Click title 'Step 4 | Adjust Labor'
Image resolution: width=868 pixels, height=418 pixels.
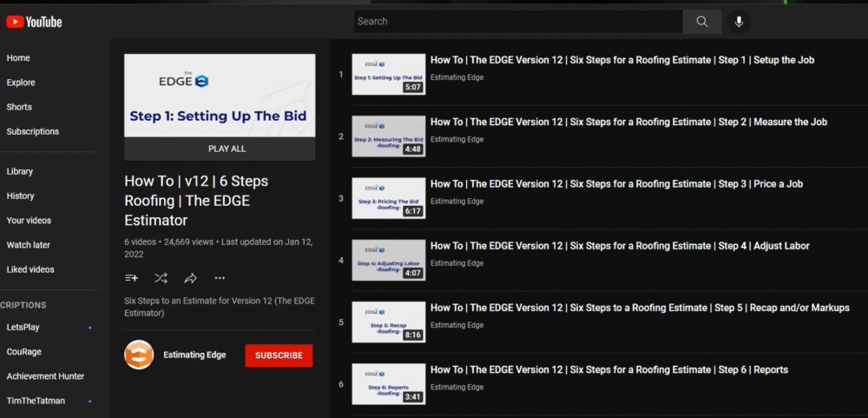pos(620,246)
